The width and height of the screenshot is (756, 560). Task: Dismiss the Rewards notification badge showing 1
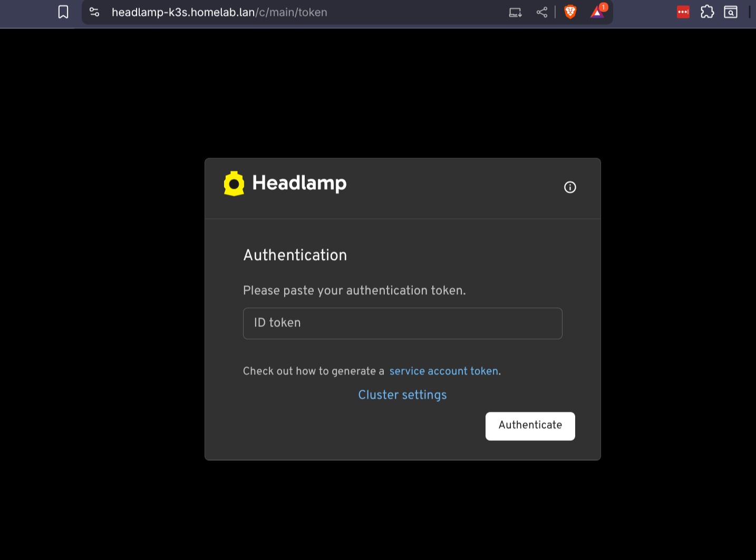coord(604,7)
